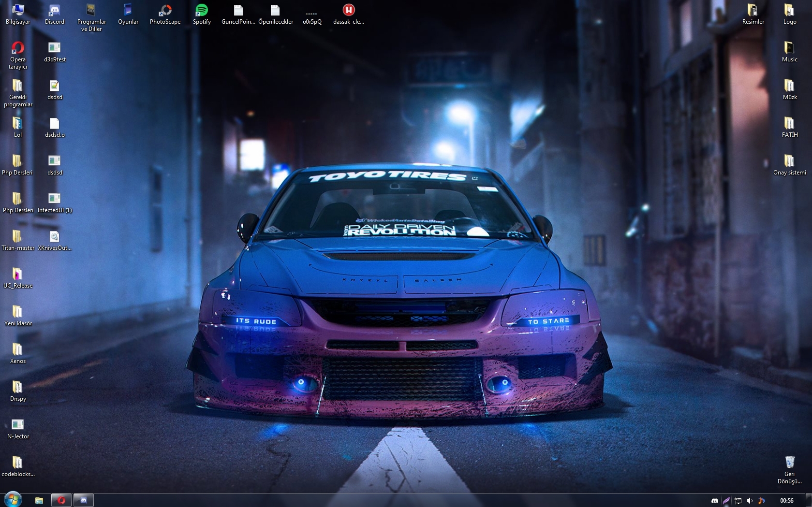Select the PhotoScape shortcut
Viewport: 812px width, 507px height.
pyautogui.click(x=165, y=14)
